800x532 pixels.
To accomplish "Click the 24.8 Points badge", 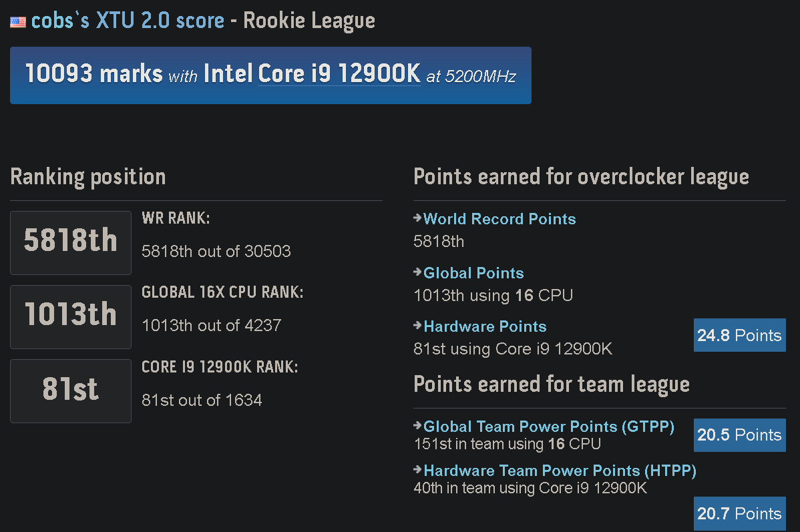I will [739, 335].
